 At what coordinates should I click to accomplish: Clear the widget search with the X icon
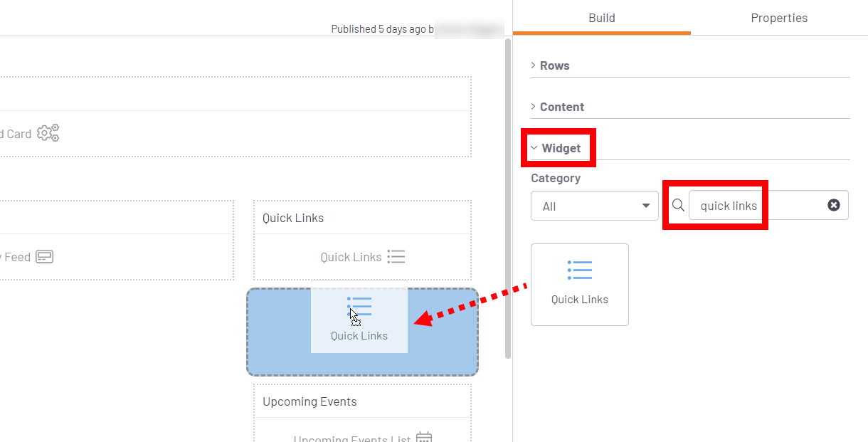pos(834,205)
